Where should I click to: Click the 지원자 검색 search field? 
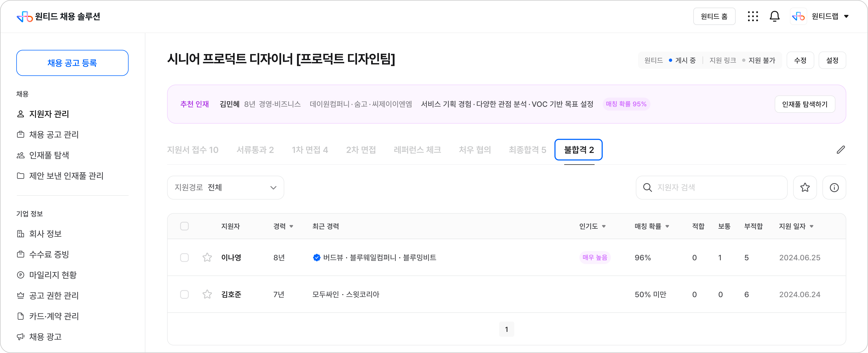point(711,188)
